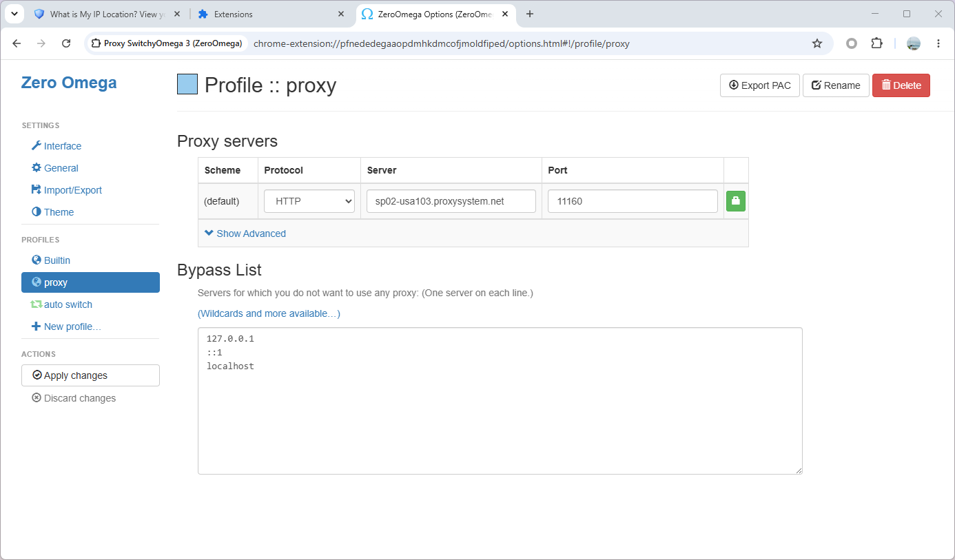Click the Apply changes button
This screenshot has width=955, height=560.
click(90, 375)
